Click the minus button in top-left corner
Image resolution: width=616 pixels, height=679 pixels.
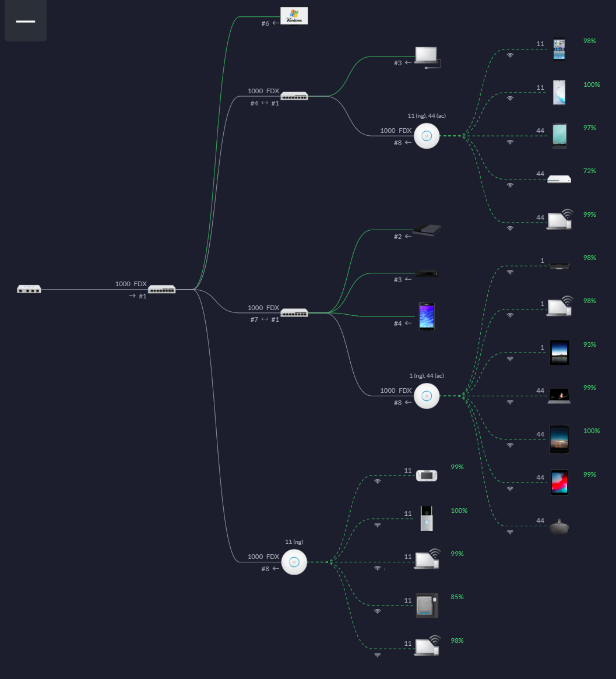pyautogui.click(x=26, y=21)
